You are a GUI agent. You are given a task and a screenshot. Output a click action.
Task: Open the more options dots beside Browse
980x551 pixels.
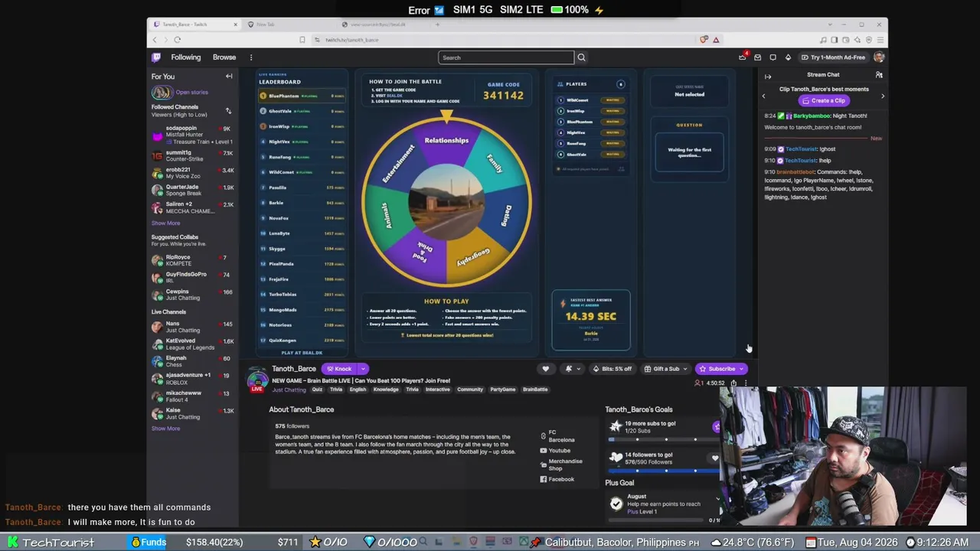pos(250,57)
